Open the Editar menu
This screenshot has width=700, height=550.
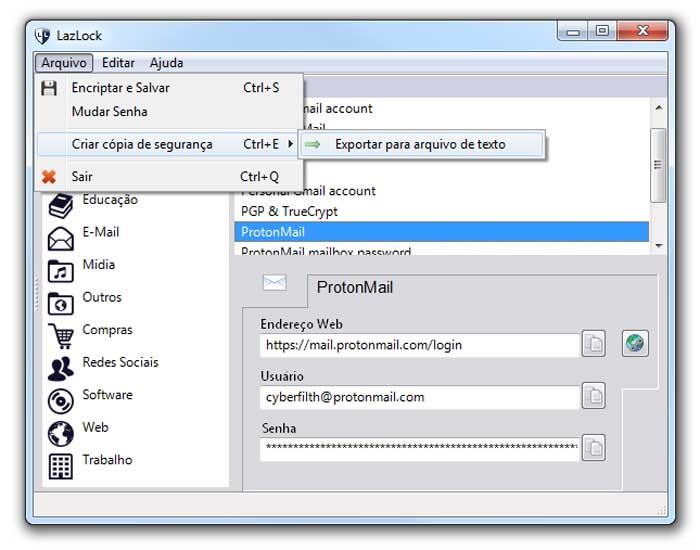118,63
